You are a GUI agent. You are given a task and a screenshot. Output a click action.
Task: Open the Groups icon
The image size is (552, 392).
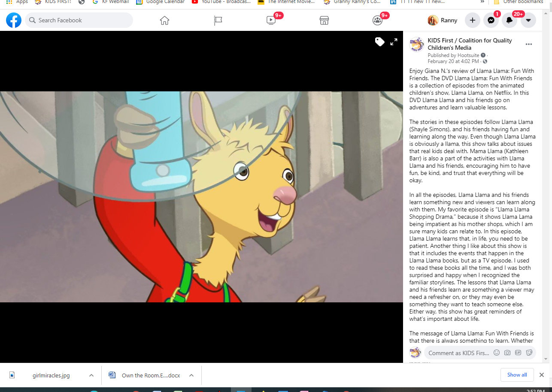pos(377,20)
